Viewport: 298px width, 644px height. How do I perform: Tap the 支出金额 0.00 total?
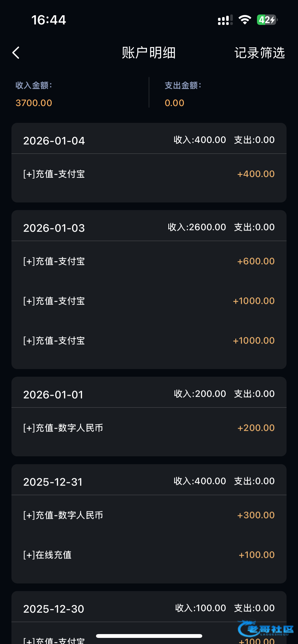(174, 103)
